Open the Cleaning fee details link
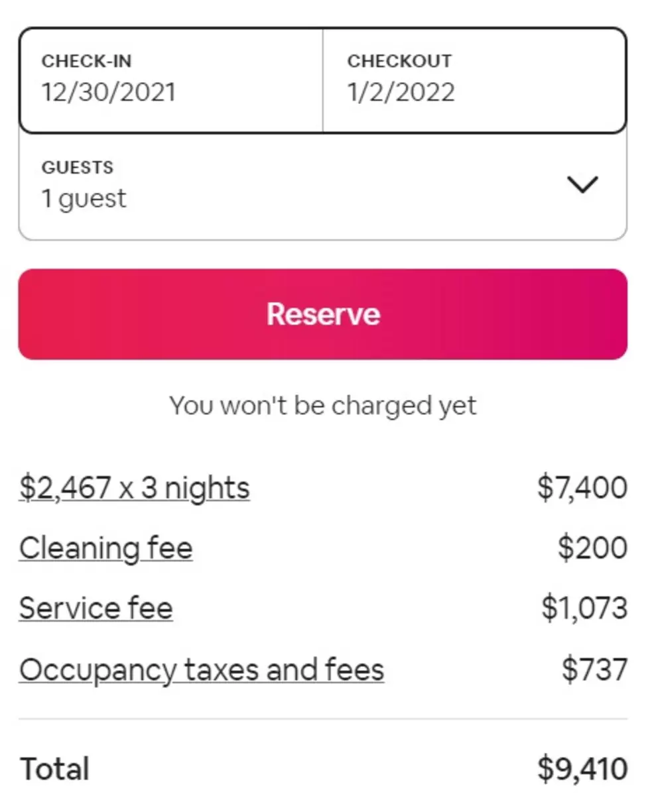 106,549
